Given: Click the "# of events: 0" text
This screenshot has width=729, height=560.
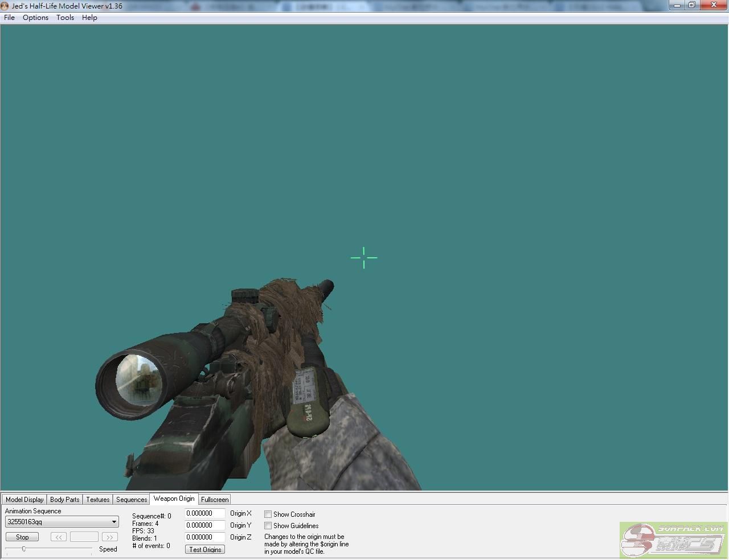Looking at the screenshot, I should [x=151, y=546].
